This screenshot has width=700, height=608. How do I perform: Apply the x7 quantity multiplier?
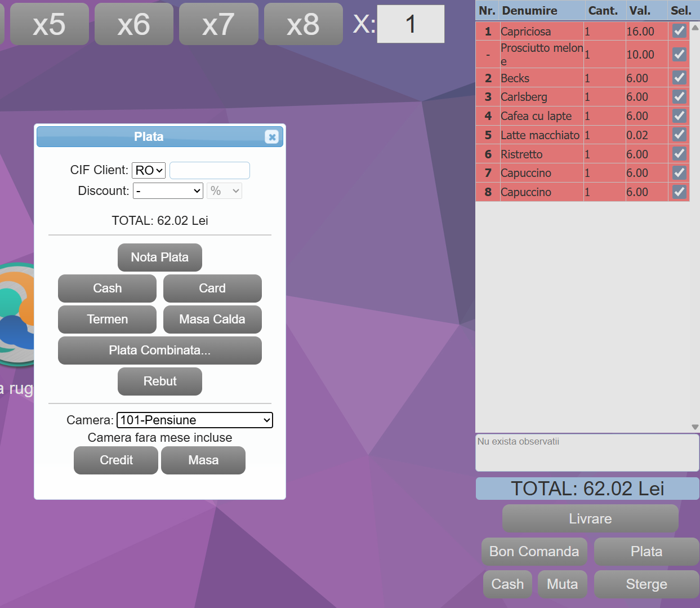pos(219,24)
